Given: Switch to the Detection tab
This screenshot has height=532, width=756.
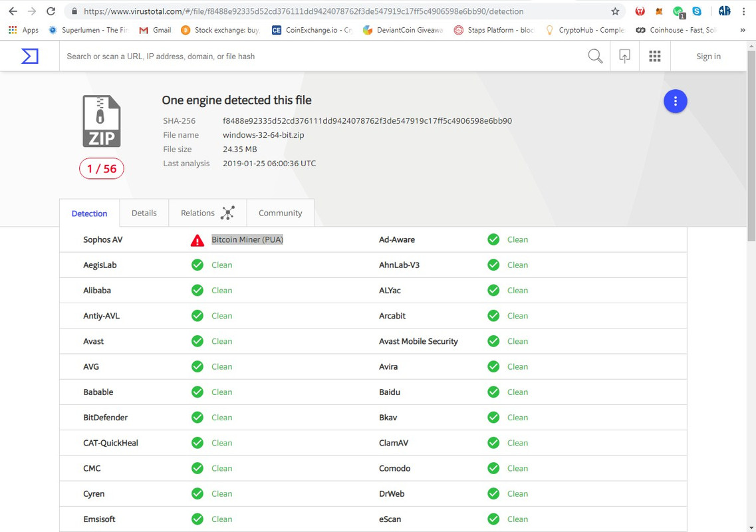Looking at the screenshot, I should click(x=90, y=213).
